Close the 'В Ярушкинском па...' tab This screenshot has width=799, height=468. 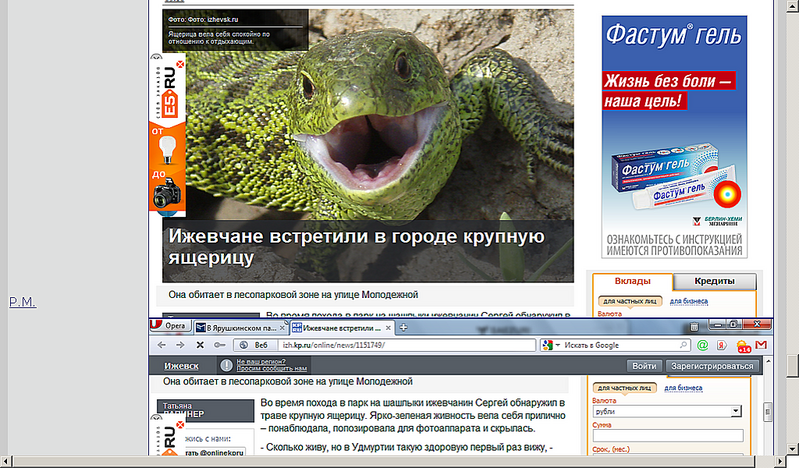point(282,328)
